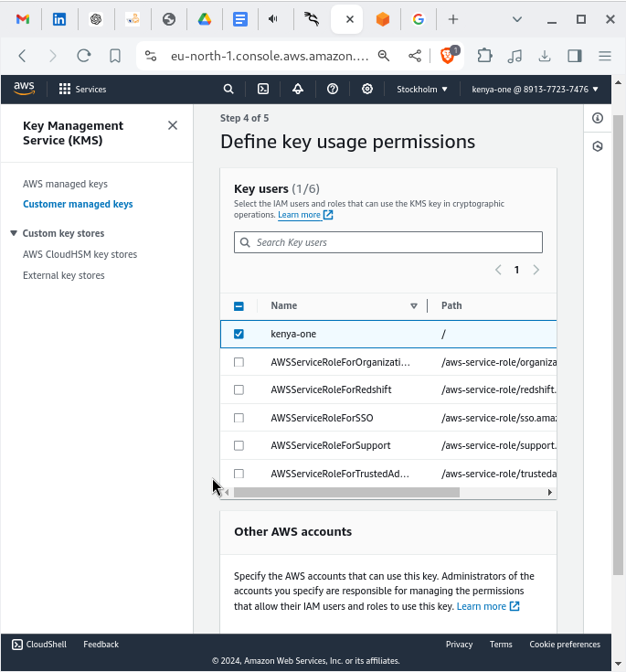The image size is (626, 672).
Task: Open the AWS Services menu
Action: [x=82, y=90]
